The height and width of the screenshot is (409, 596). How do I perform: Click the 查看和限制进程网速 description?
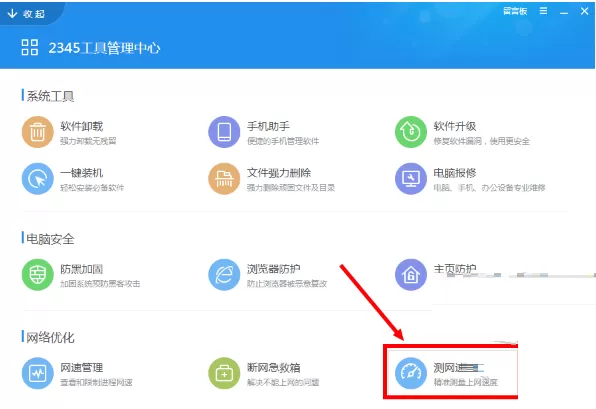[x=96, y=382]
